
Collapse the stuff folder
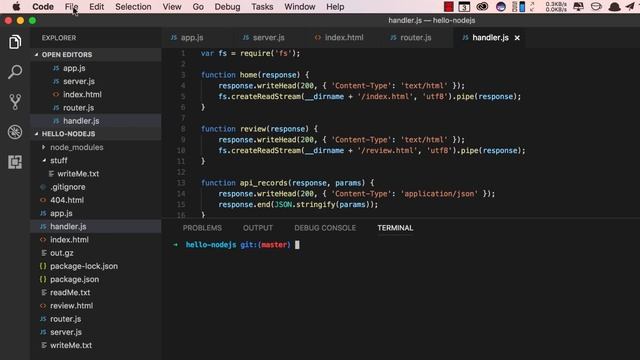click(x=96, y=160)
